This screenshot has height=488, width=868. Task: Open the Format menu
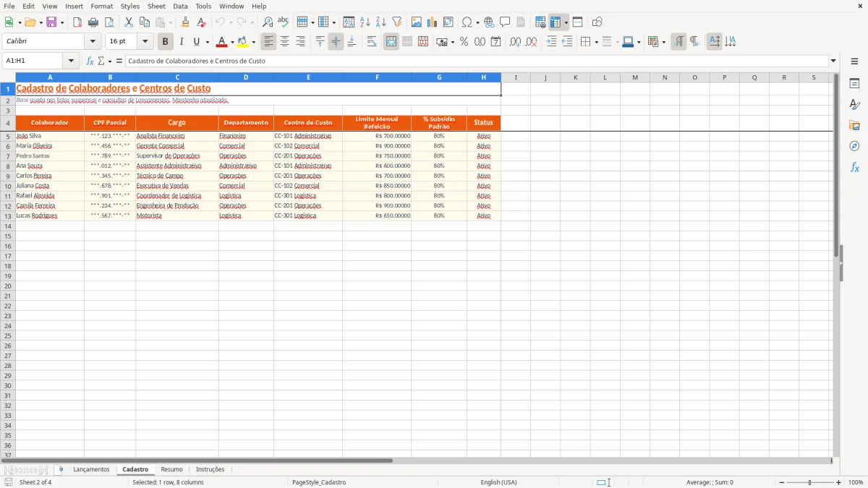[x=101, y=6]
